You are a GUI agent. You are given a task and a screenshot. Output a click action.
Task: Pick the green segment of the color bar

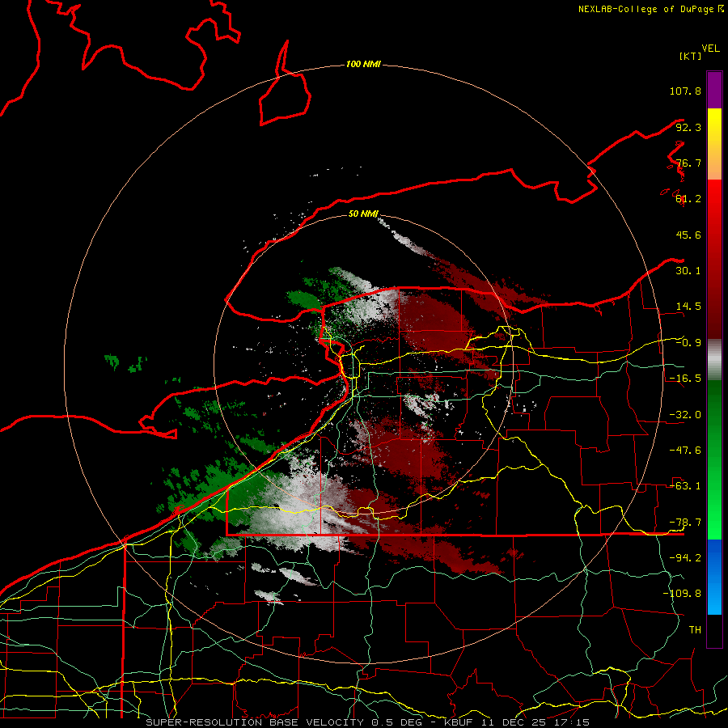pyautogui.click(x=714, y=459)
